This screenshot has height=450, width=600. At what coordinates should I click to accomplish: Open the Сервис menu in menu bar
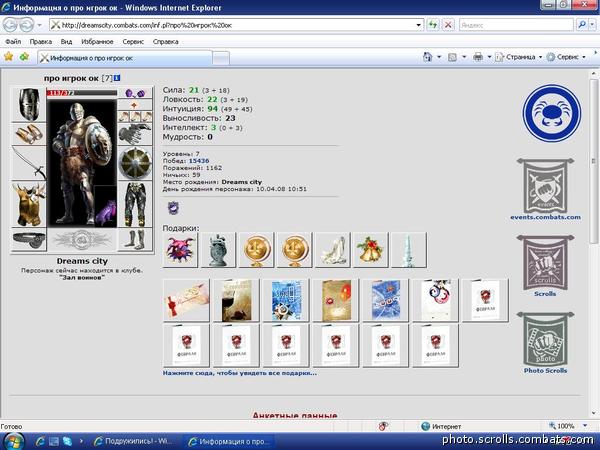click(x=133, y=41)
